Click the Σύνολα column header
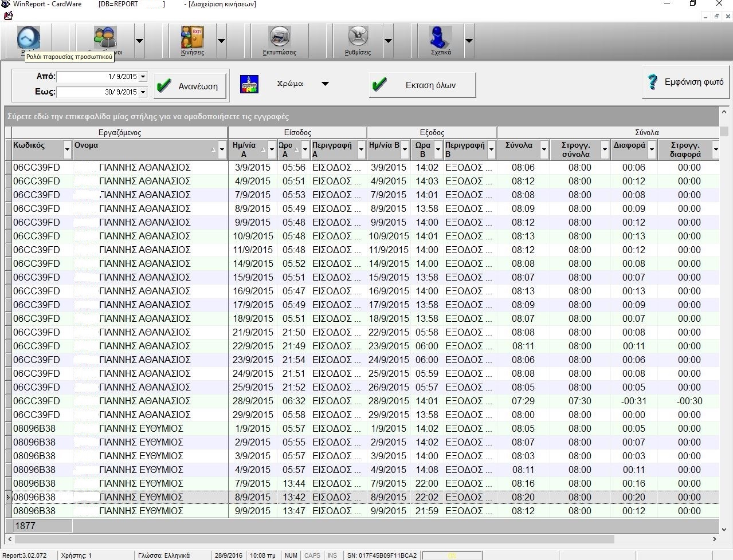 coord(518,146)
